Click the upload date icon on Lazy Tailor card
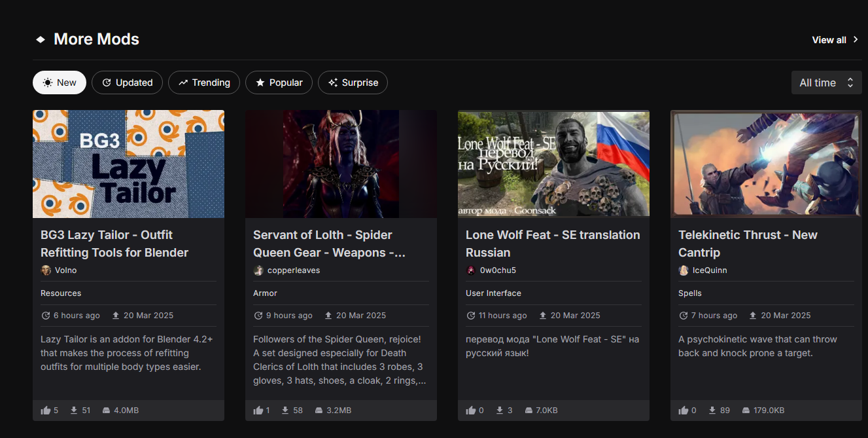Viewport: 868px width, 438px height. [116, 316]
